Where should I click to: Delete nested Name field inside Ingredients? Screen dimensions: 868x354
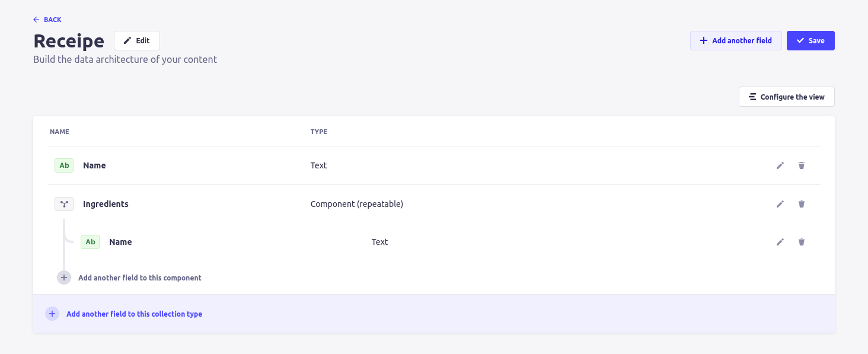[802, 242]
